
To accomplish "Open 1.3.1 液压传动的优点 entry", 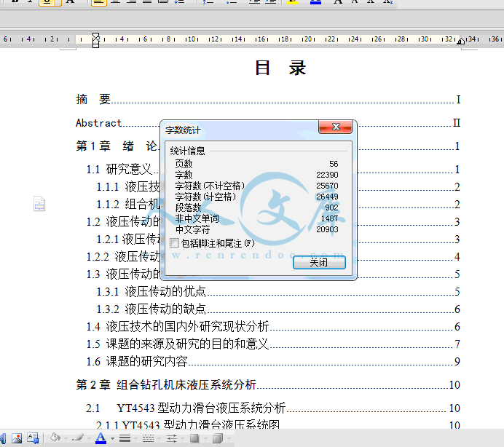I will pos(278,291).
